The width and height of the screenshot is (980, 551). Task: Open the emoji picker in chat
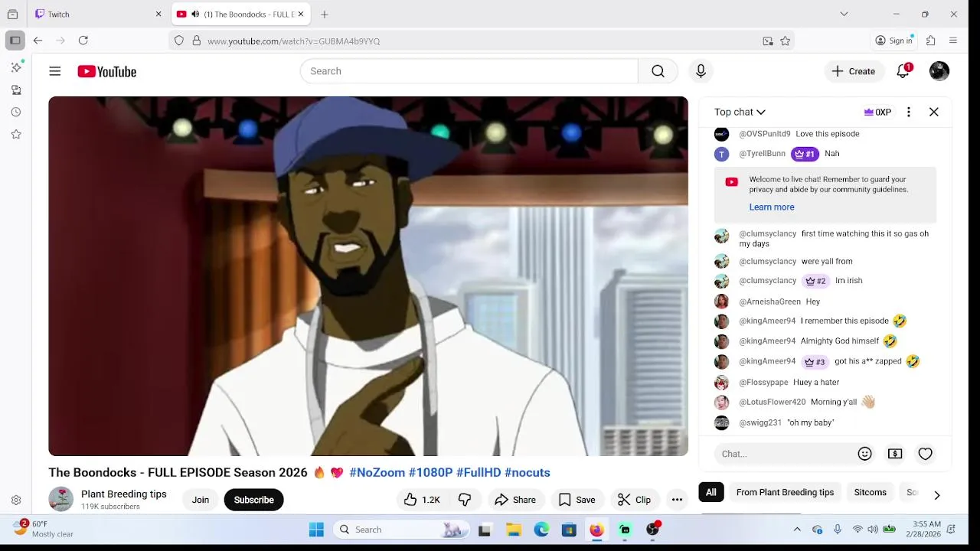pyautogui.click(x=865, y=454)
